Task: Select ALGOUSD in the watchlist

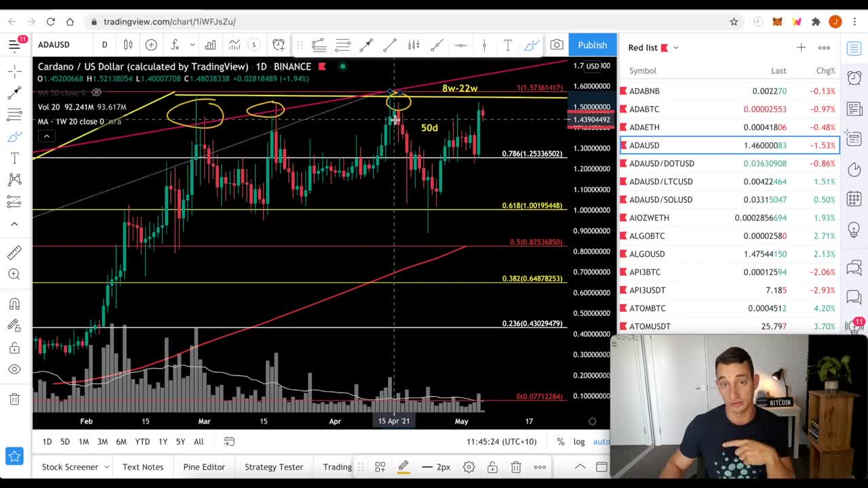Action: tap(729, 254)
